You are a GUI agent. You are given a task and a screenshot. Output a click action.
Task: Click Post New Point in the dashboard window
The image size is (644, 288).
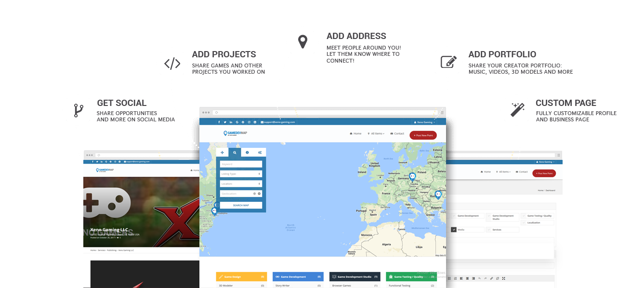tap(544, 173)
